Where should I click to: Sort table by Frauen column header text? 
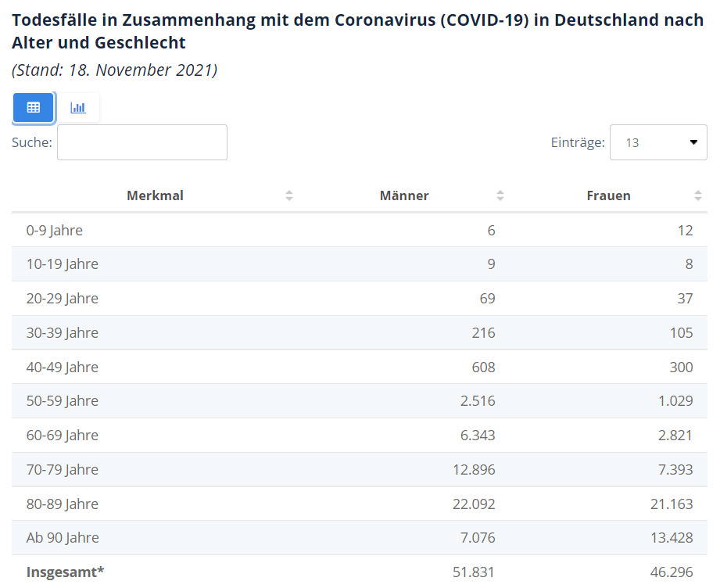pyautogui.click(x=608, y=195)
